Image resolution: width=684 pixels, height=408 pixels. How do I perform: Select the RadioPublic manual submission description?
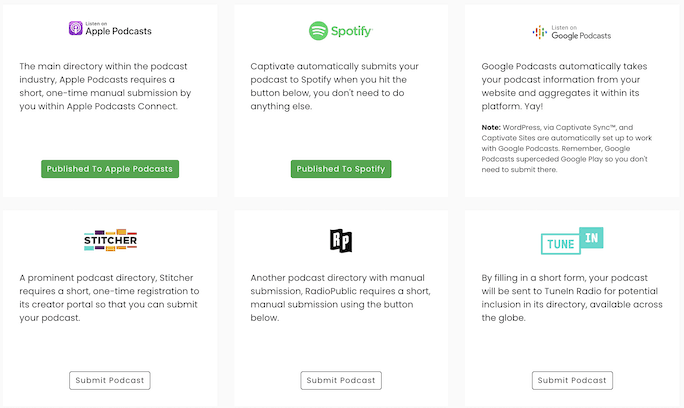(340, 298)
